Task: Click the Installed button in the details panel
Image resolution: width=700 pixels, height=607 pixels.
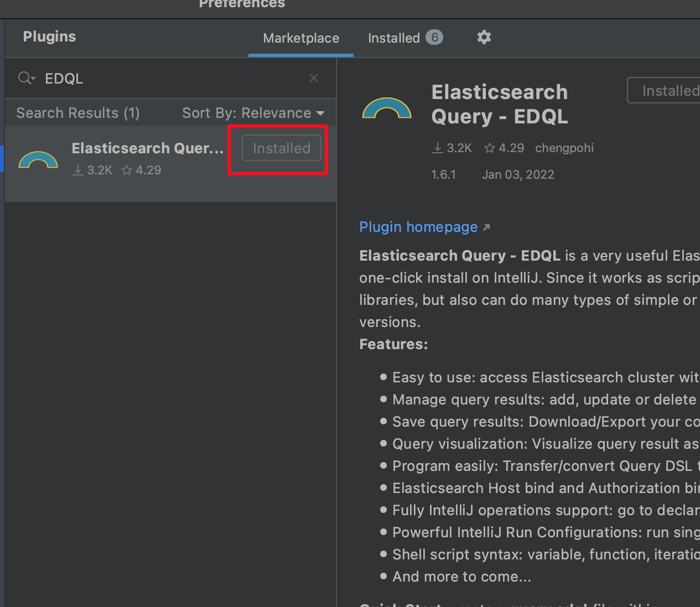Action: (670, 90)
